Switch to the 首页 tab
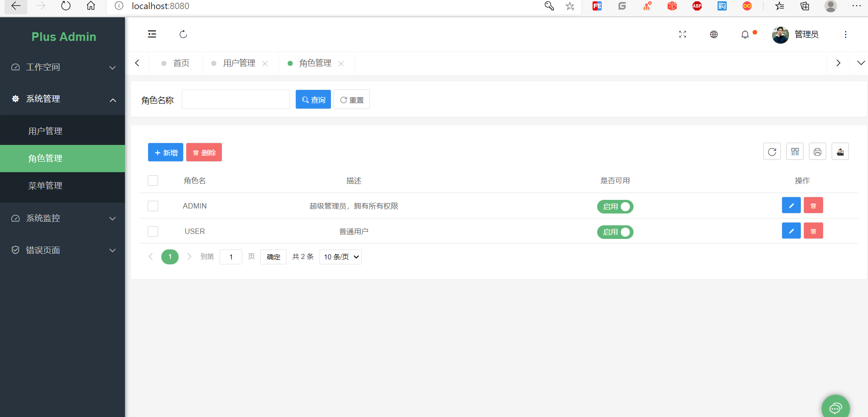The height and width of the screenshot is (417, 868). (176, 63)
